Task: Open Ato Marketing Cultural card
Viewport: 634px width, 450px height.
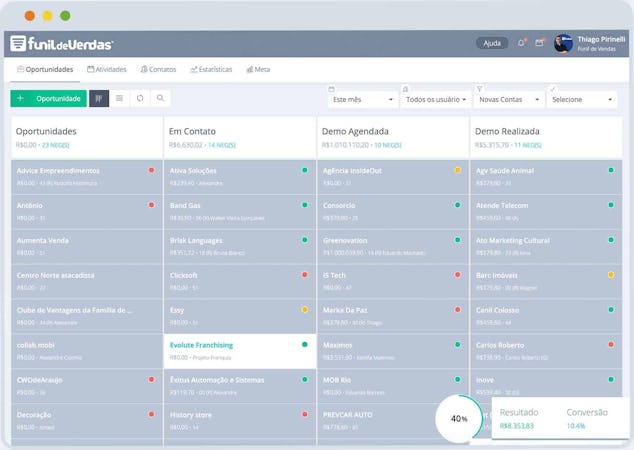Action: (546, 247)
